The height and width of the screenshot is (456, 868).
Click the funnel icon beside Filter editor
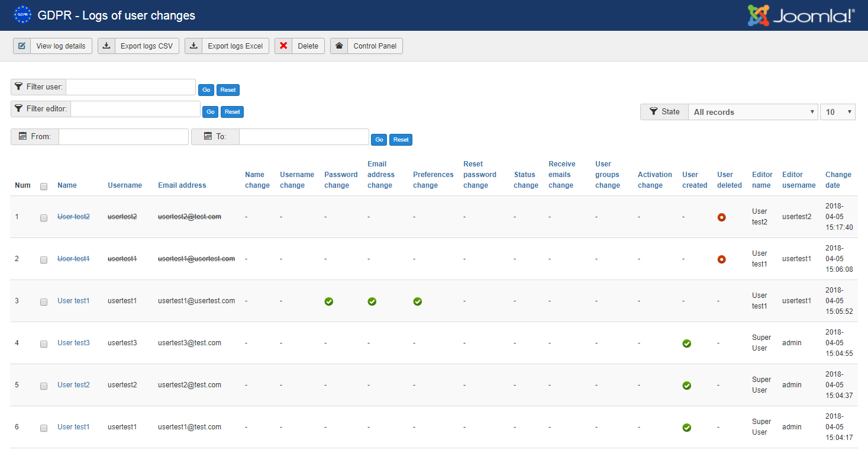click(19, 108)
